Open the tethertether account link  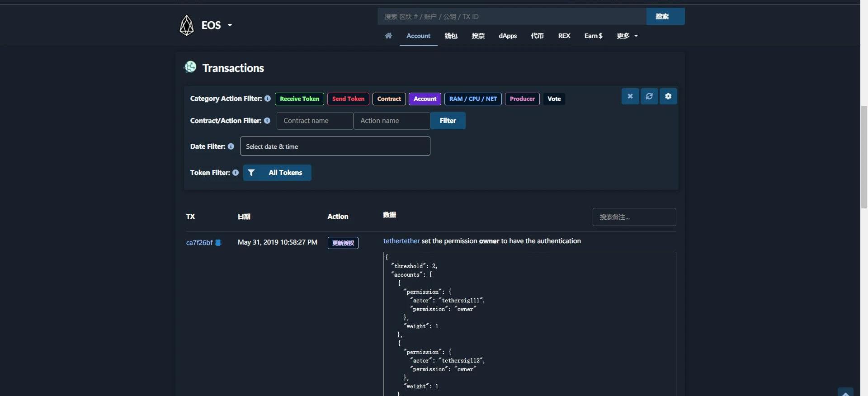(x=401, y=241)
